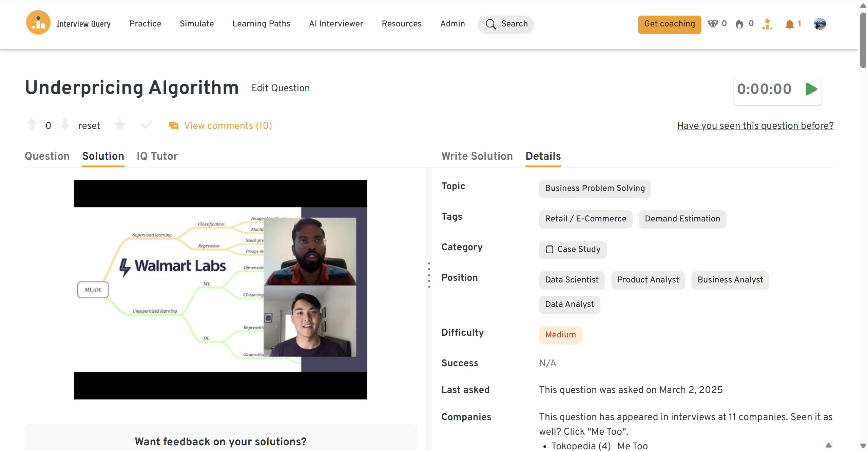The width and height of the screenshot is (868, 451).
Task: Open View comments (10) link
Action: [x=228, y=126]
